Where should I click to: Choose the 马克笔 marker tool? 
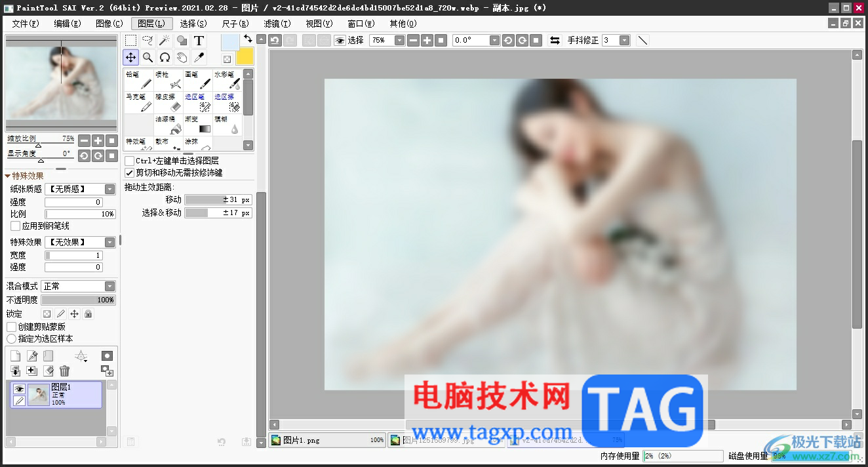click(x=139, y=102)
